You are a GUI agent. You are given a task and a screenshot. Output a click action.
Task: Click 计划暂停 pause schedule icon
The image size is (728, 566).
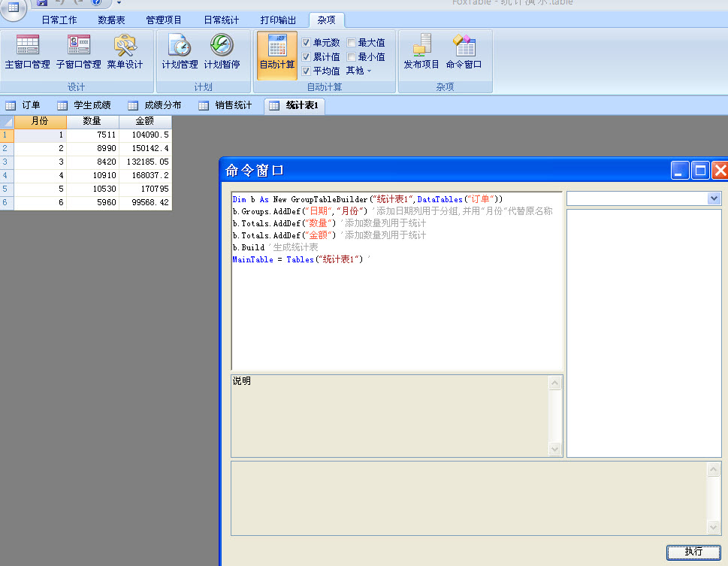[222, 52]
